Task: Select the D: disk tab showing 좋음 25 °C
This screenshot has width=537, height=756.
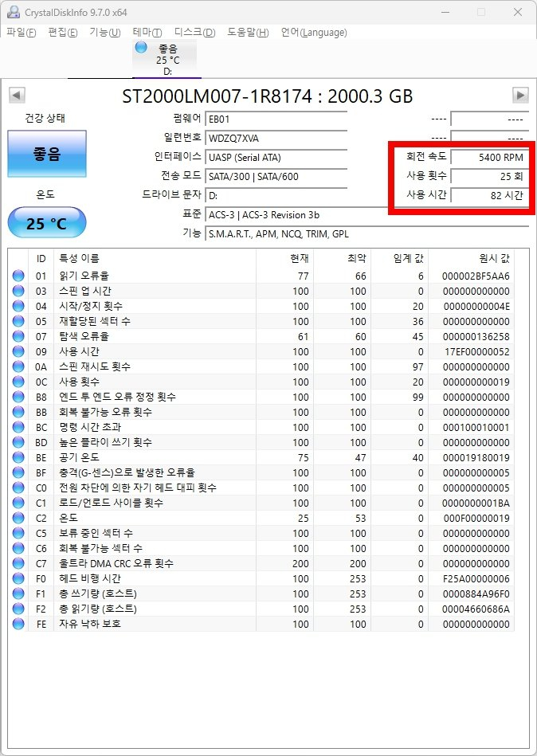Action: pos(167,59)
